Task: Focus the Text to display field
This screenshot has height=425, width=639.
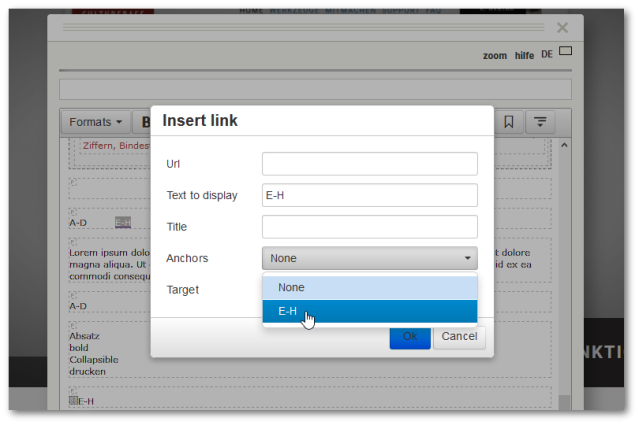Action: [369, 195]
